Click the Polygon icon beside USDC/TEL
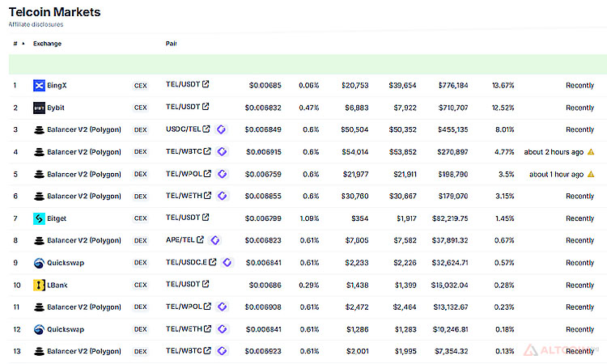The width and height of the screenshot is (607, 364). (x=221, y=129)
